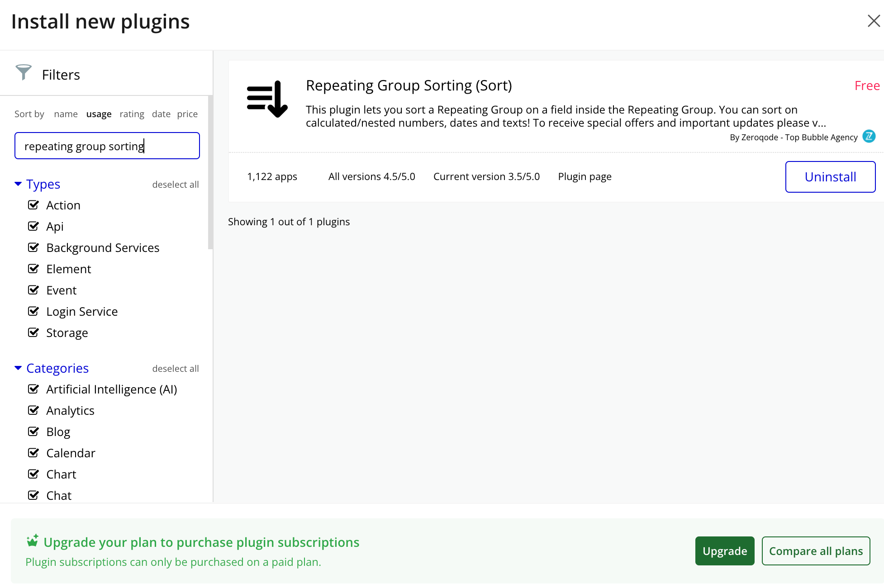Uncheck the Chat category checkbox
Screen dimensions: 884x588
tap(33, 495)
